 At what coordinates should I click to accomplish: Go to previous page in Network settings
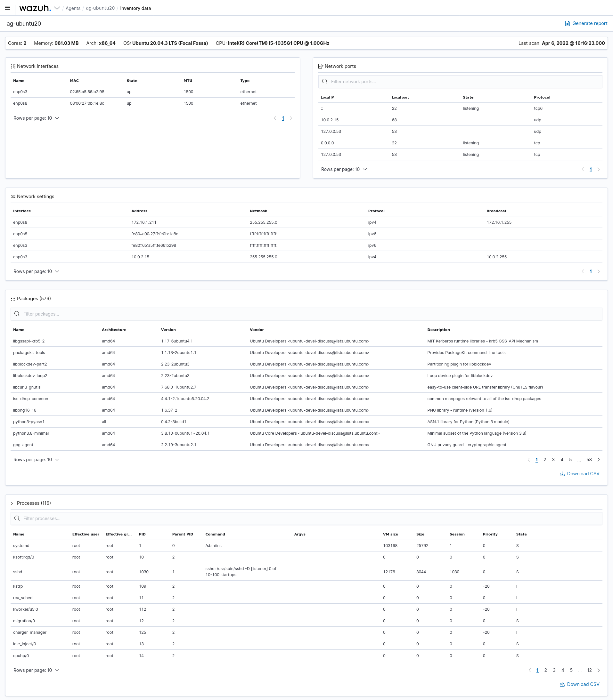(x=583, y=271)
